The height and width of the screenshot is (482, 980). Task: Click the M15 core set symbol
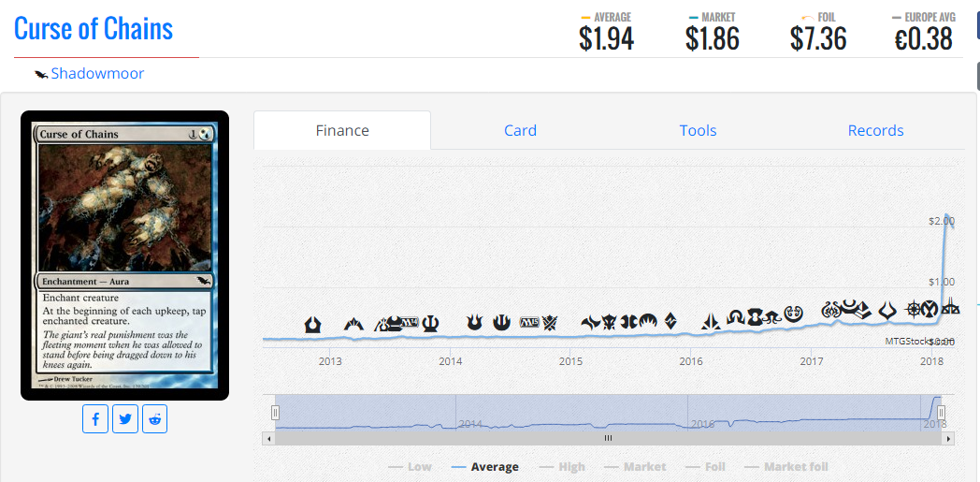528,322
